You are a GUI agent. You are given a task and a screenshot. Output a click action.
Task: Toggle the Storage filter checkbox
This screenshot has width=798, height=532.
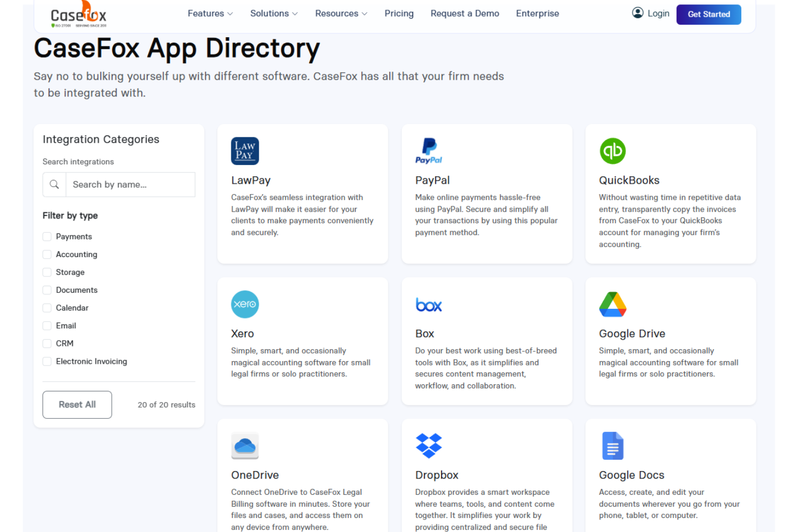47,272
